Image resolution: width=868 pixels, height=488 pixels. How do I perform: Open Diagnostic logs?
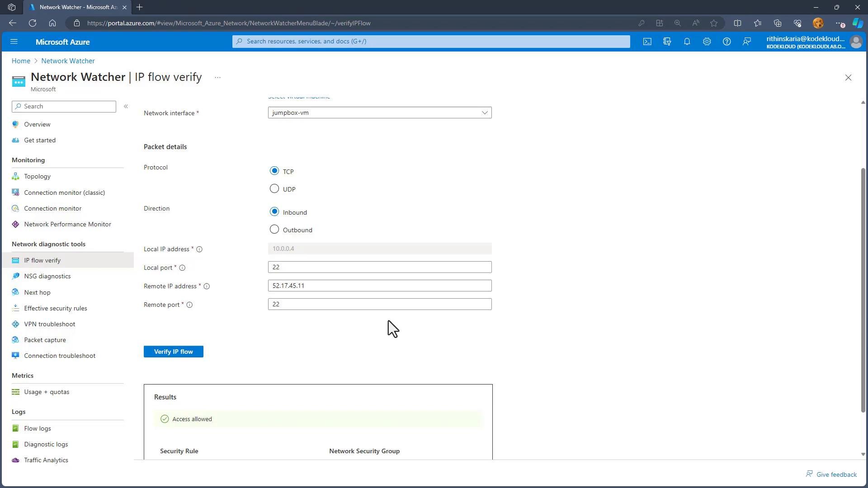point(46,444)
